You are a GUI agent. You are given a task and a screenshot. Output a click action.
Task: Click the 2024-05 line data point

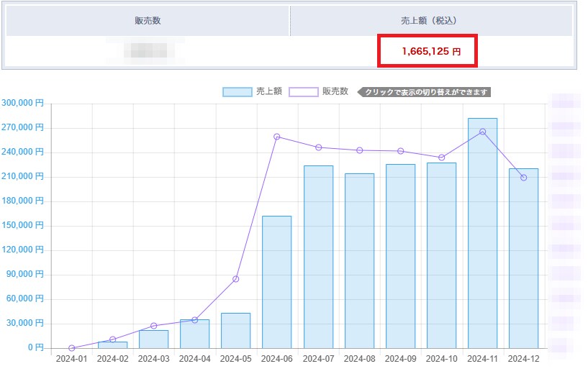click(235, 279)
